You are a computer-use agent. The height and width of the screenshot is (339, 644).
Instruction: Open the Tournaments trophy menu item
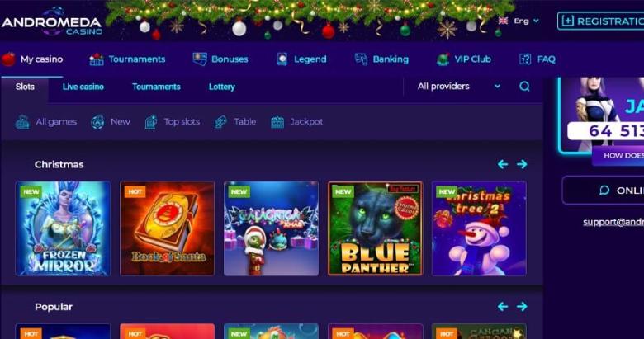[x=96, y=59]
